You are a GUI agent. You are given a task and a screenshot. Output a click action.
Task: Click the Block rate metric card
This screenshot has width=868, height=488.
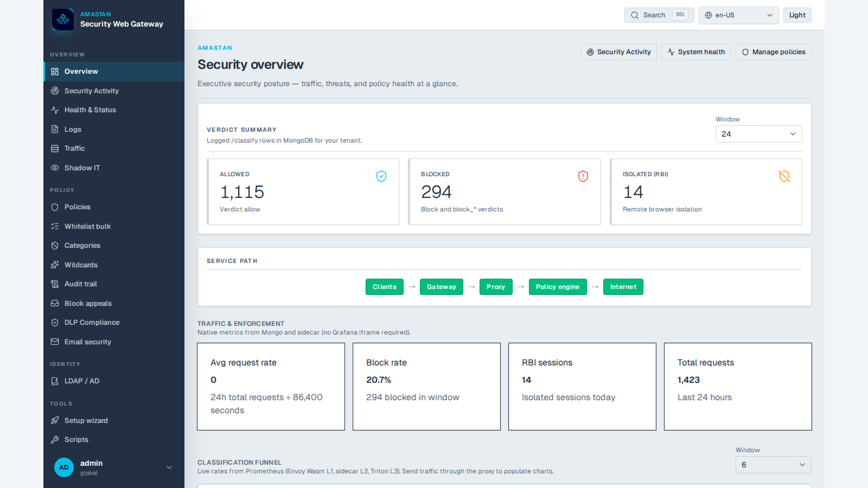426,386
